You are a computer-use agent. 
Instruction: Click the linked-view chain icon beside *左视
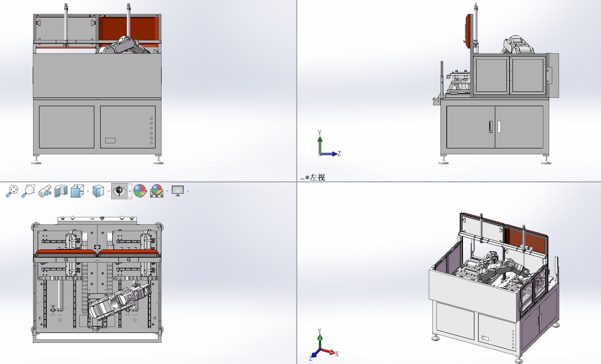pyautogui.click(x=302, y=179)
